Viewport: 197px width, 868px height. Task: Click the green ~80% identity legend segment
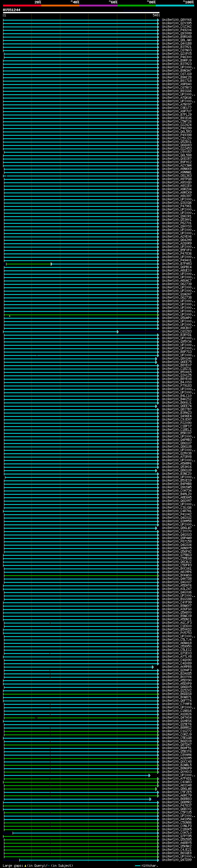[x=137, y=6]
